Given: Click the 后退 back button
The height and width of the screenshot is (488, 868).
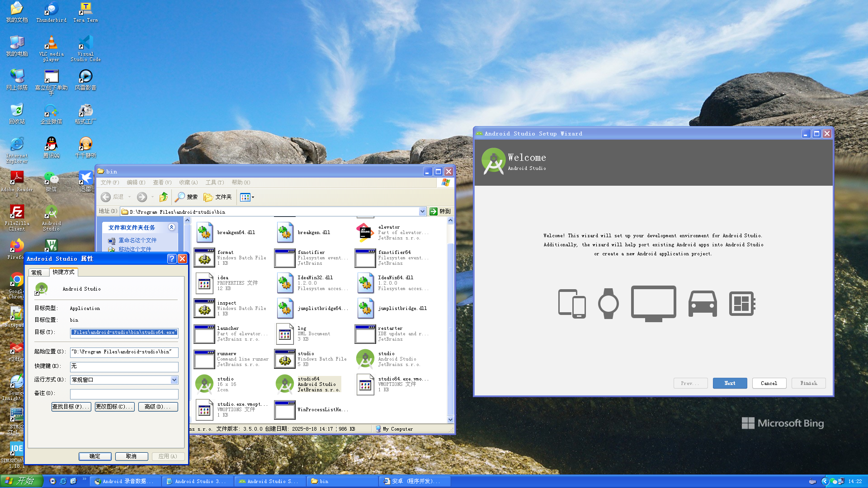Looking at the screenshot, I should point(112,197).
